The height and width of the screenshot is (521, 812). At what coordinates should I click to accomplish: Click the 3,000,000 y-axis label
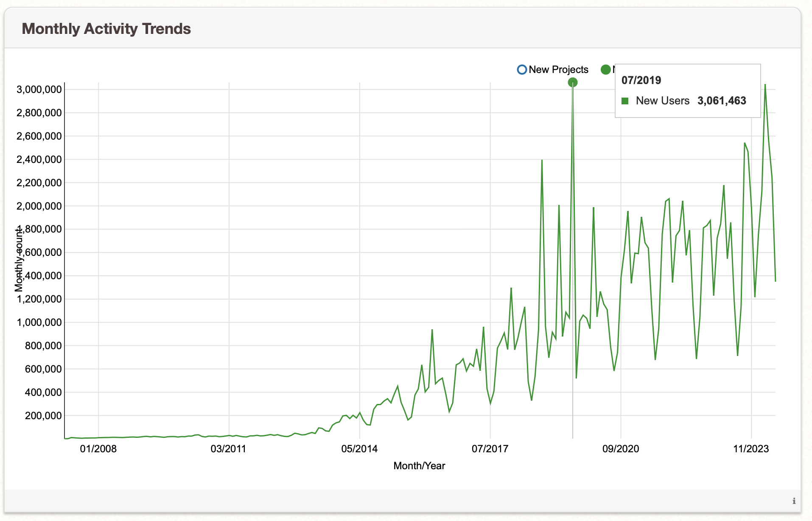click(39, 90)
